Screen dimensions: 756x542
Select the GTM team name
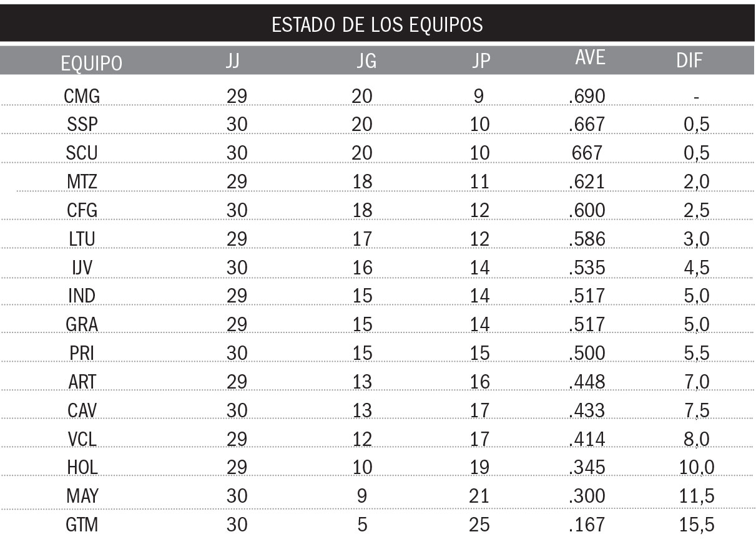[x=82, y=525]
